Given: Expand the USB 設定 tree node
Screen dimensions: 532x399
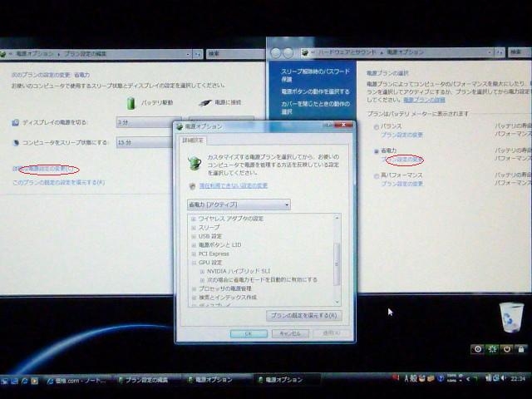Looking at the screenshot, I should pos(194,236).
